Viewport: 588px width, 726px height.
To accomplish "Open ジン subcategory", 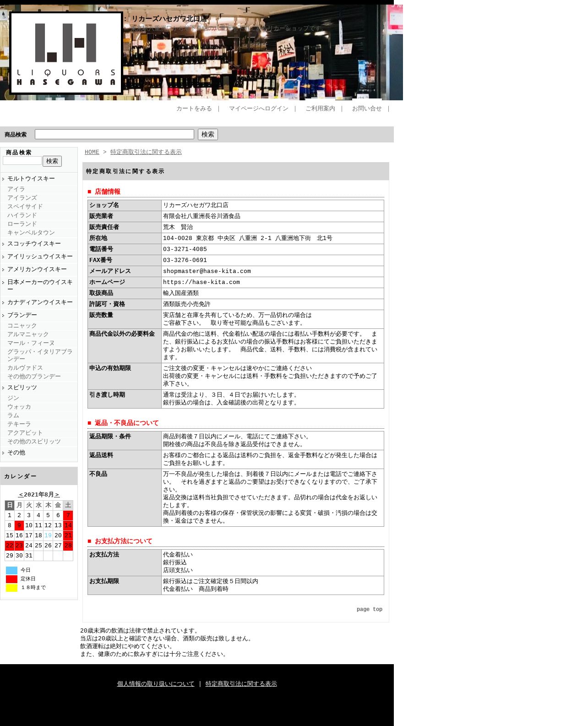I will point(13,398).
